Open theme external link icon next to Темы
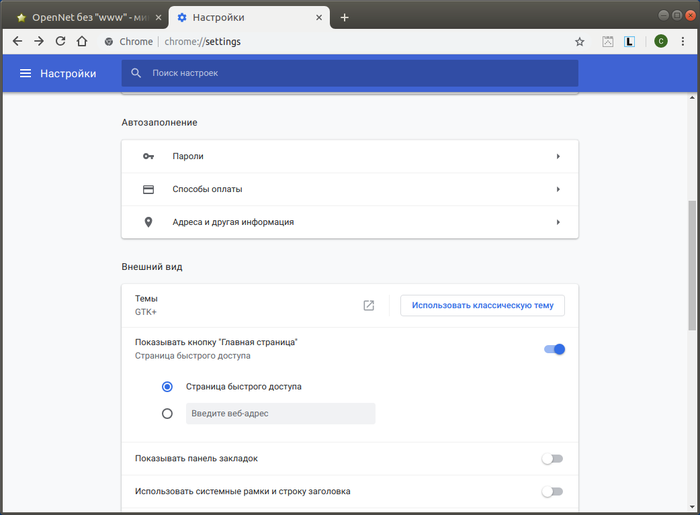 coord(368,305)
